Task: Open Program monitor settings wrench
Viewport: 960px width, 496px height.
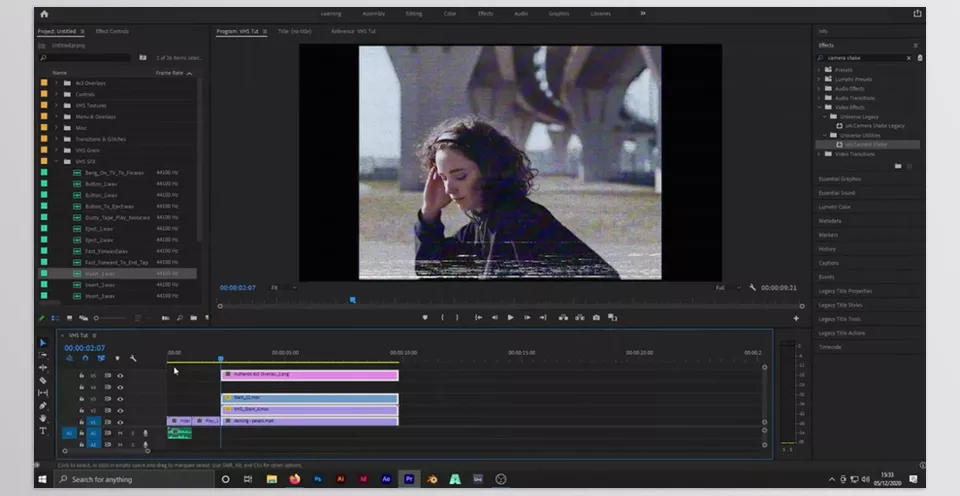Action: pos(752,287)
